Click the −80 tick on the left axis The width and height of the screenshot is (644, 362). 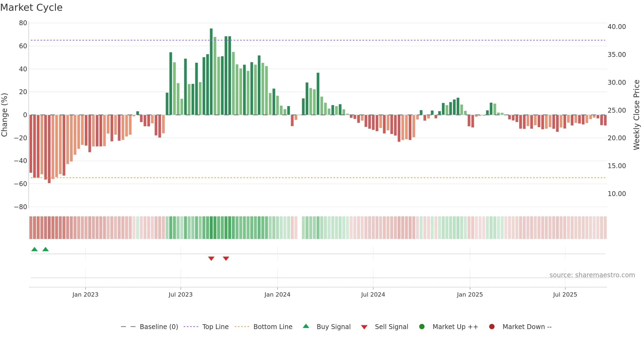click(21, 207)
